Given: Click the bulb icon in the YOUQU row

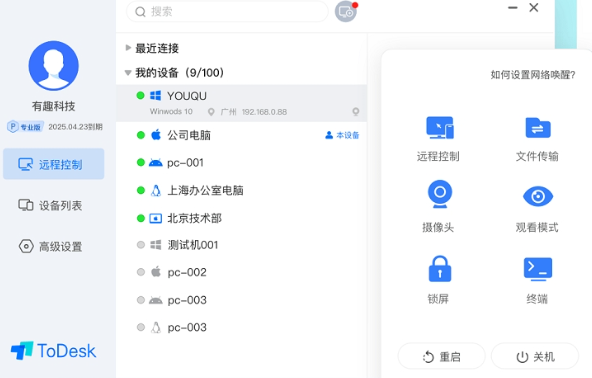Looking at the screenshot, I should [356, 112].
